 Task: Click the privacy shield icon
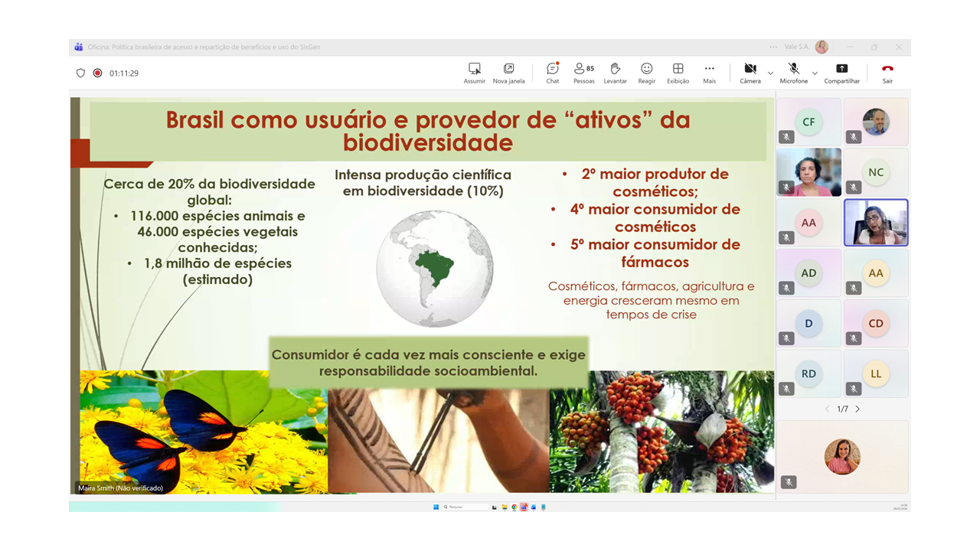80,73
